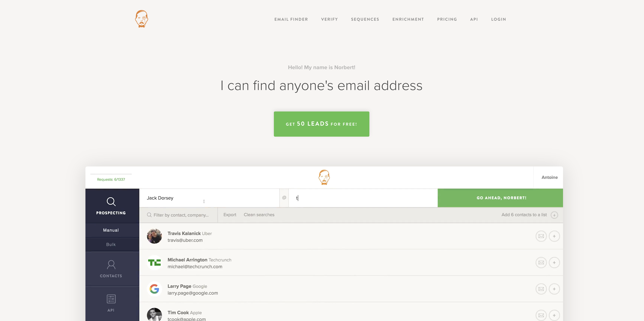Click Get 50 Leads For Free button
The image size is (644, 321).
click(321, 124)
